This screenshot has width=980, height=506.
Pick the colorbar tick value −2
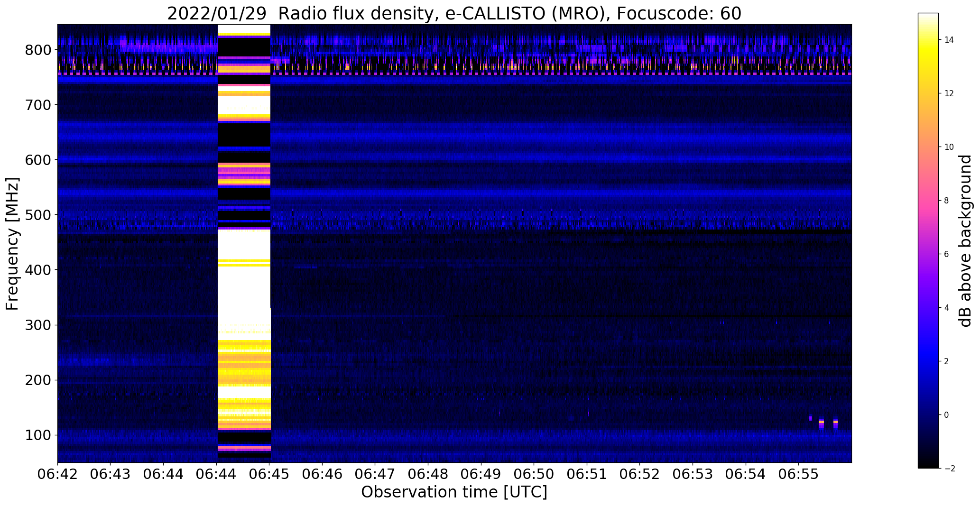click(949, 469)
